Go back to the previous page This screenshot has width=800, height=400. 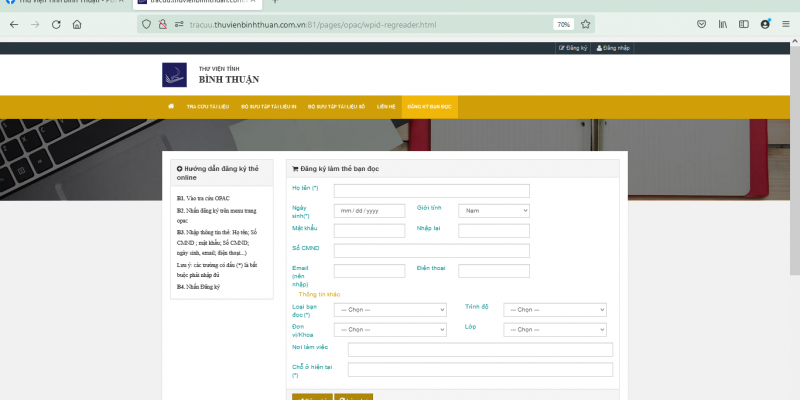coord(14,24)
